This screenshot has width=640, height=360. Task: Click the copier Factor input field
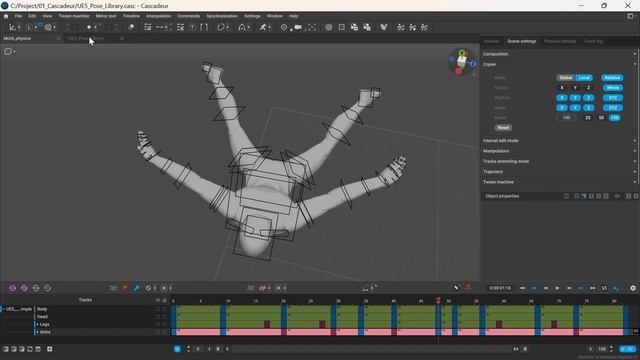coord(566,118)
